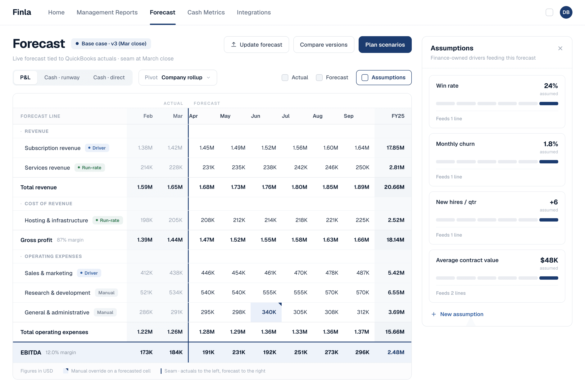
Task: Click the Driver badge on Subscription revenue
Action: (x=97, y=148)
